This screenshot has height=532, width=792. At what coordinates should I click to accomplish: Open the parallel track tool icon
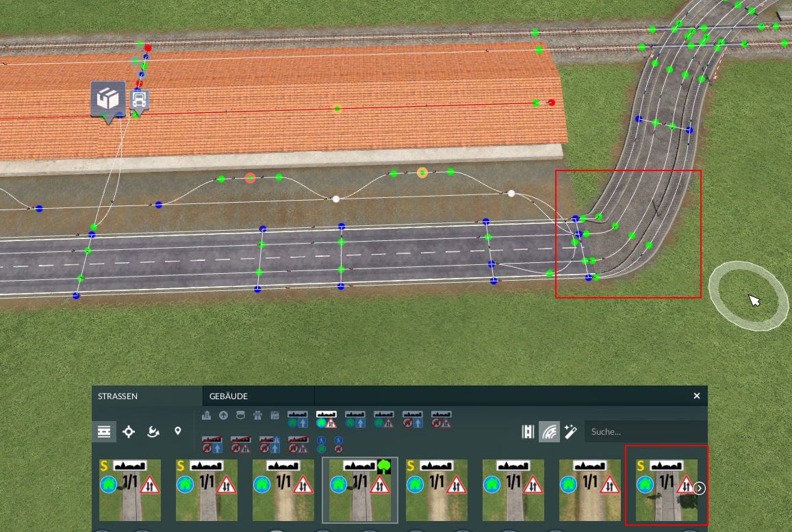(528, 431)
